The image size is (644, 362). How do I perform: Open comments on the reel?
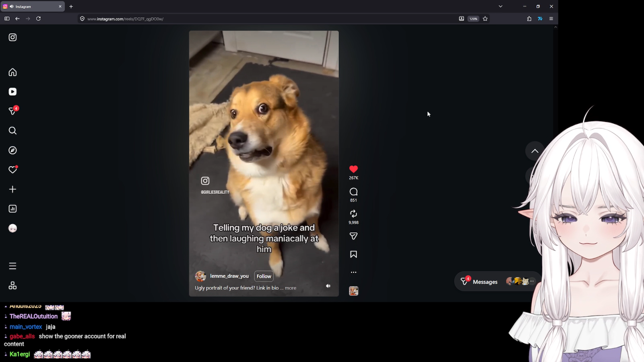[353, 192]
